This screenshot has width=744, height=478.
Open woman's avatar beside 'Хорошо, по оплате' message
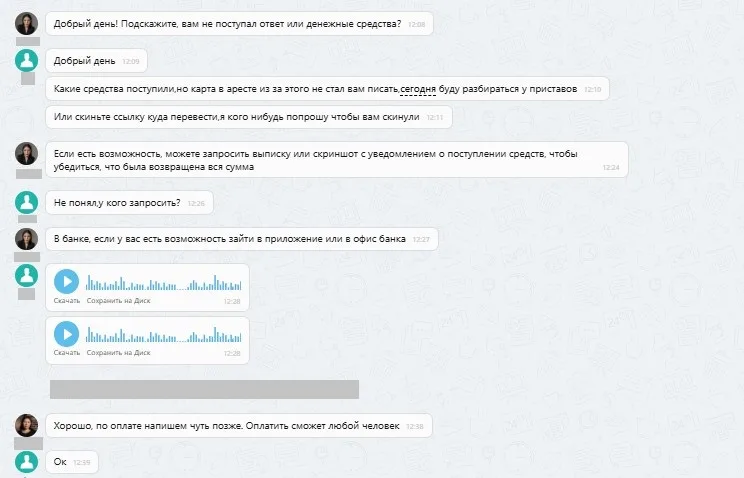(x=27, y=425)
